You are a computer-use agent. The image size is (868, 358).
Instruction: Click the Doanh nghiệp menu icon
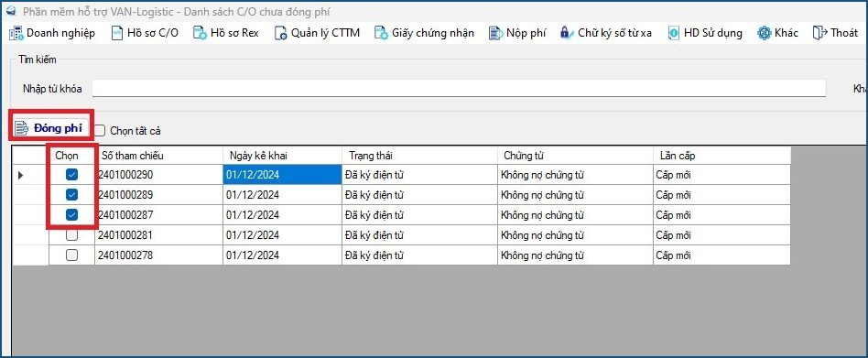click(16, 33)
